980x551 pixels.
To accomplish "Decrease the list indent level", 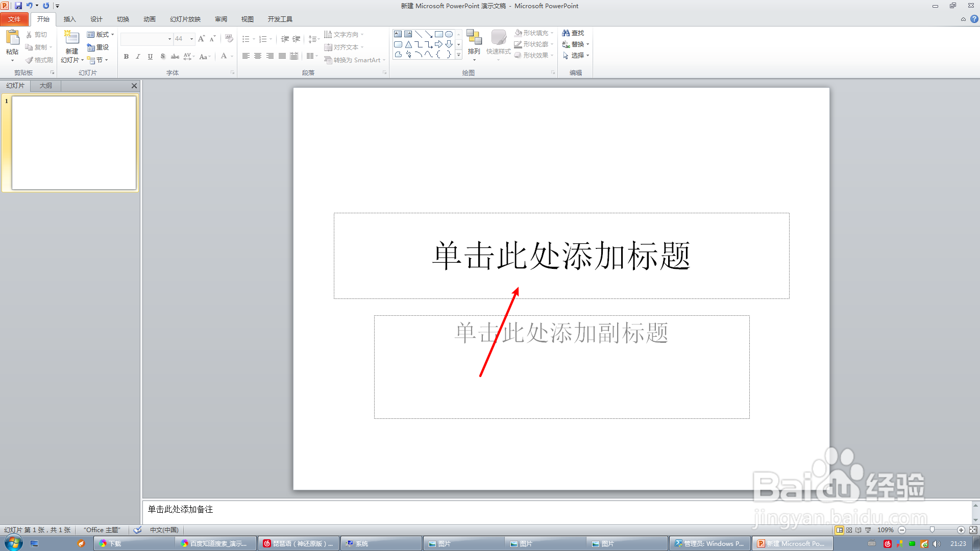I will coord(285,39).
